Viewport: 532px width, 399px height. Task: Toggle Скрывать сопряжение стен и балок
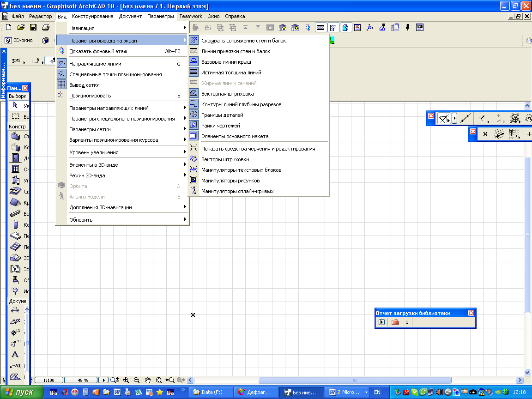(x=259, y=41)
